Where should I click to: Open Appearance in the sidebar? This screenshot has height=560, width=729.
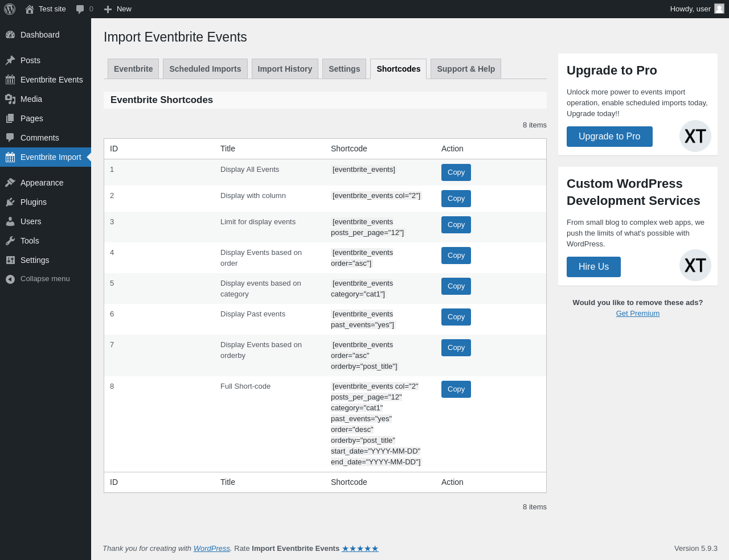coord(46,183)
